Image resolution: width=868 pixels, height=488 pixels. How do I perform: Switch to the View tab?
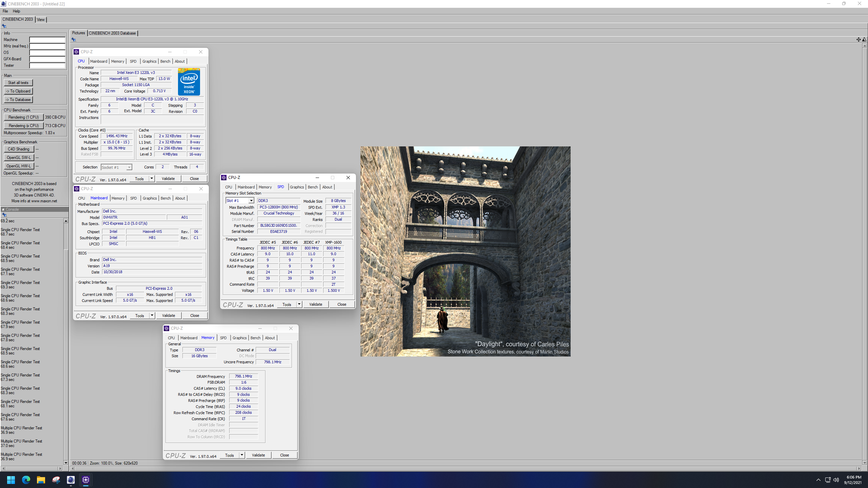tap(41, 20)
